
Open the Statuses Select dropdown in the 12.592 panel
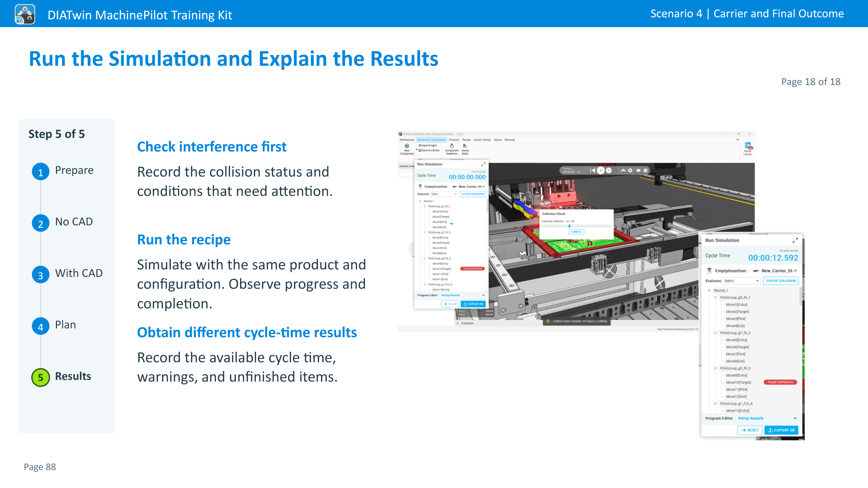741,281
